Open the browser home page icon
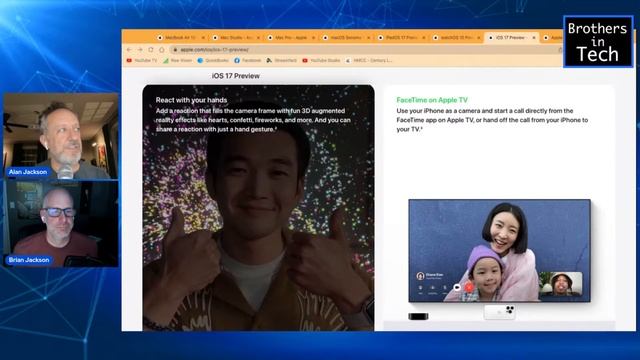This screenshot has height=360, width=640. [162, 49]
